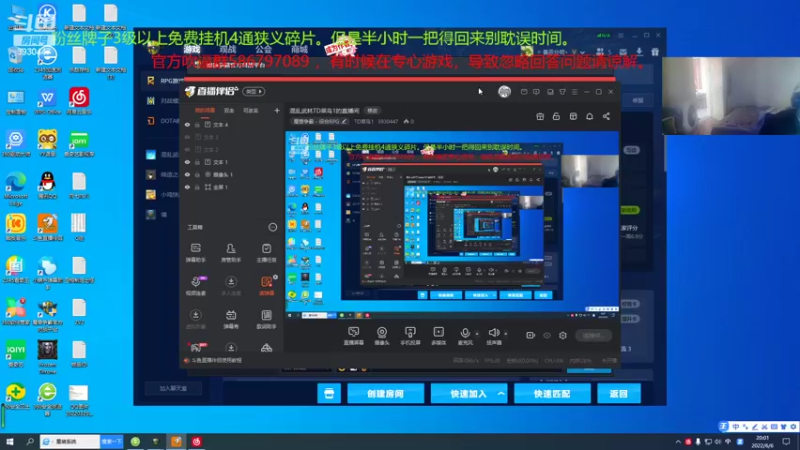Expand the arrow on 快速加入 button

tap(501, 394)
